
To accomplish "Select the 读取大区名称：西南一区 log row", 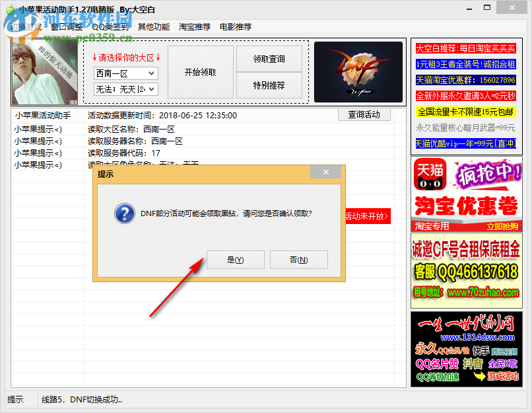I will point(209,130).
